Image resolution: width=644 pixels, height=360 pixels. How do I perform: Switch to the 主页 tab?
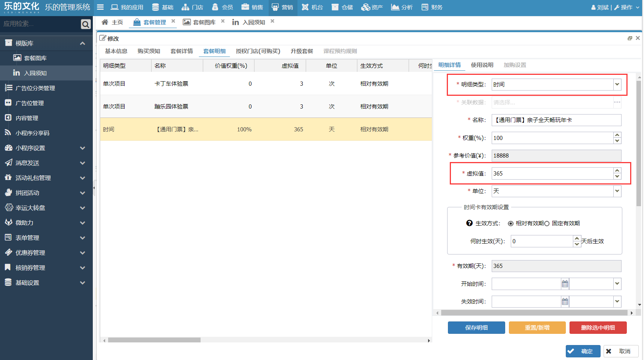point(112,22)
